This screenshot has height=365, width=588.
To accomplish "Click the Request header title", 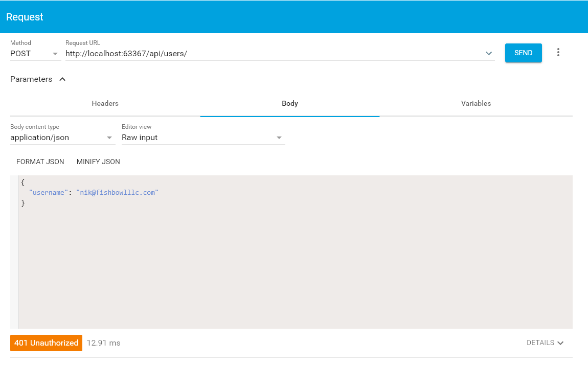I will pyautogui.click(x=25, y=17).
